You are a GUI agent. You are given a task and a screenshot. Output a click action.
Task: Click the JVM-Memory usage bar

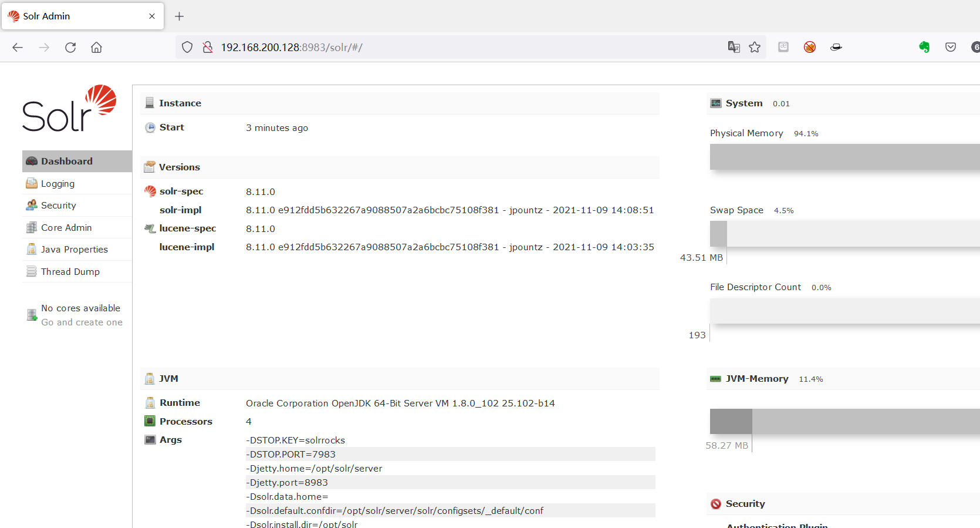point(845,422)
